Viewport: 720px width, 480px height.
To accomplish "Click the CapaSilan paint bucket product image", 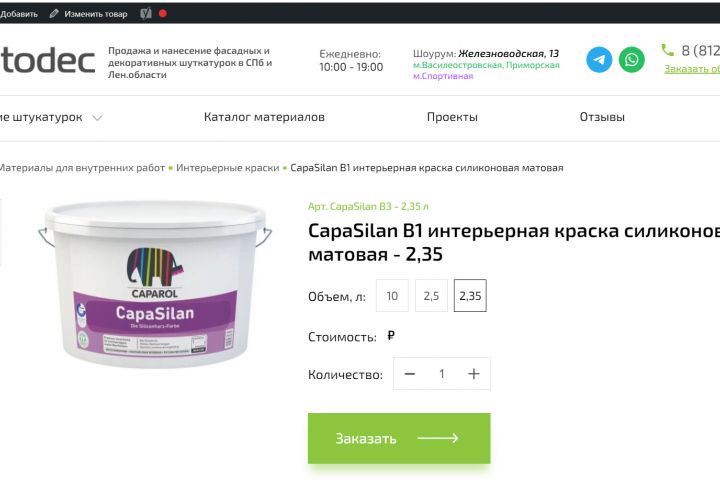I will [x=155, y=283].
